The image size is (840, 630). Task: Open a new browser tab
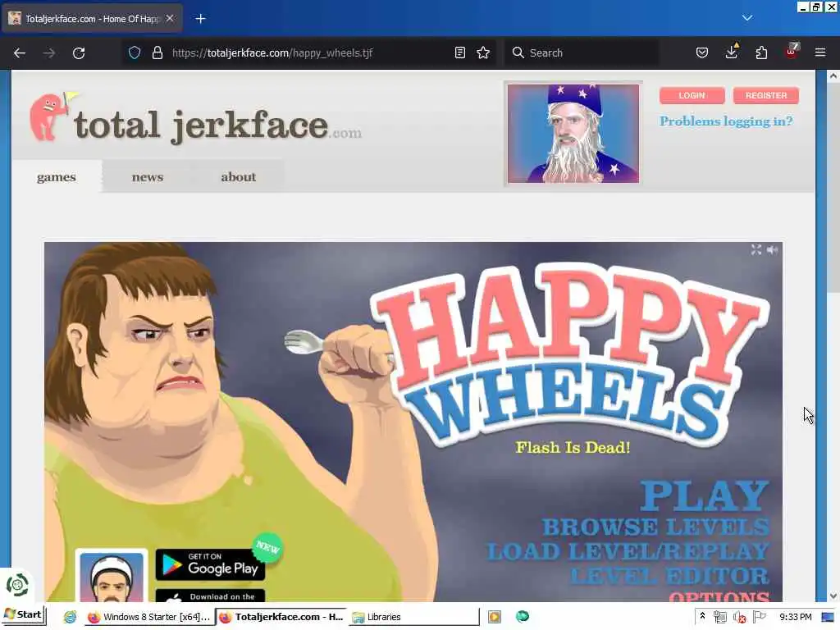pyautogui.click(x=200, y=19)
